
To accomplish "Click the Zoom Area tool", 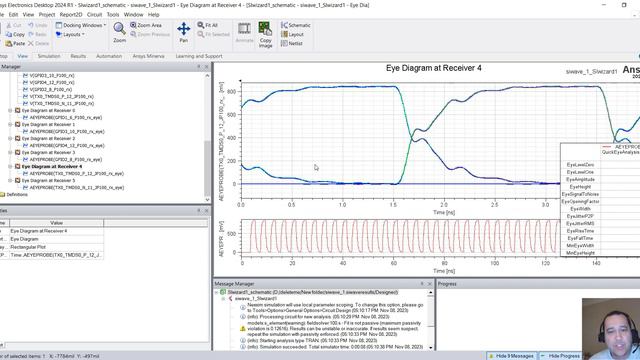I will tap(146, 25).
